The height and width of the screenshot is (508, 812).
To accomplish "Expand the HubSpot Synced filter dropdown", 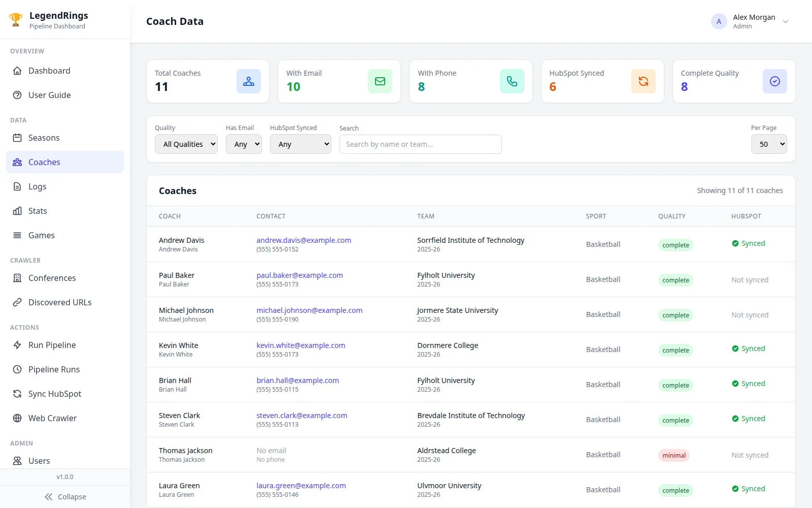I will (300, 144).
